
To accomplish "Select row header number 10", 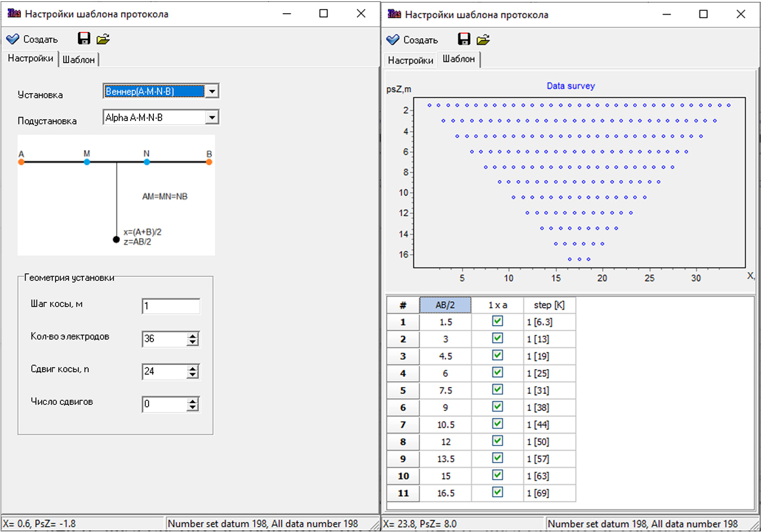I will 403,476.
